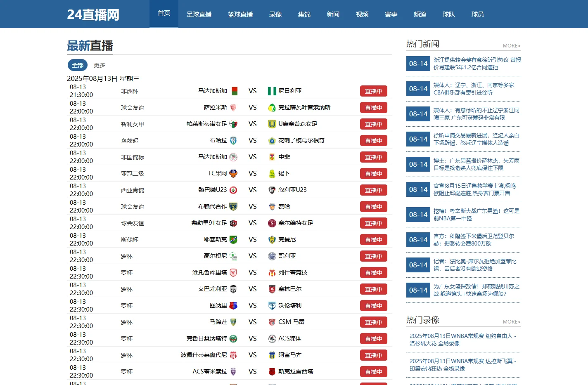Screen dimensions: 588x385
Task: Open the 视频 menu item
Action: (362, 14)
